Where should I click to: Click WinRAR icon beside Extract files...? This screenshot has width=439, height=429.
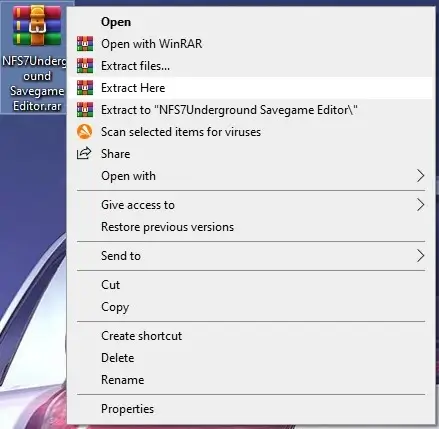coord(85,66)
